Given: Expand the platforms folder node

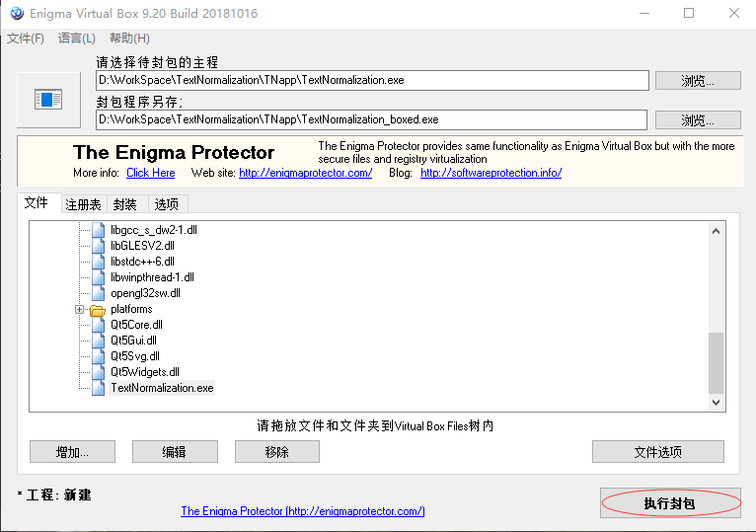Looking at the screenshot, I should tap(80, 309).
